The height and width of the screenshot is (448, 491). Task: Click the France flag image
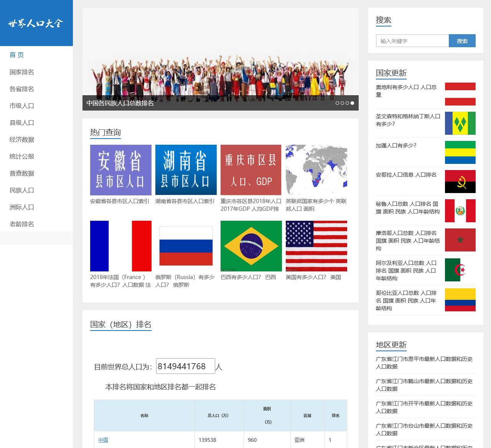pyautogui.click(x=120, y=246)
